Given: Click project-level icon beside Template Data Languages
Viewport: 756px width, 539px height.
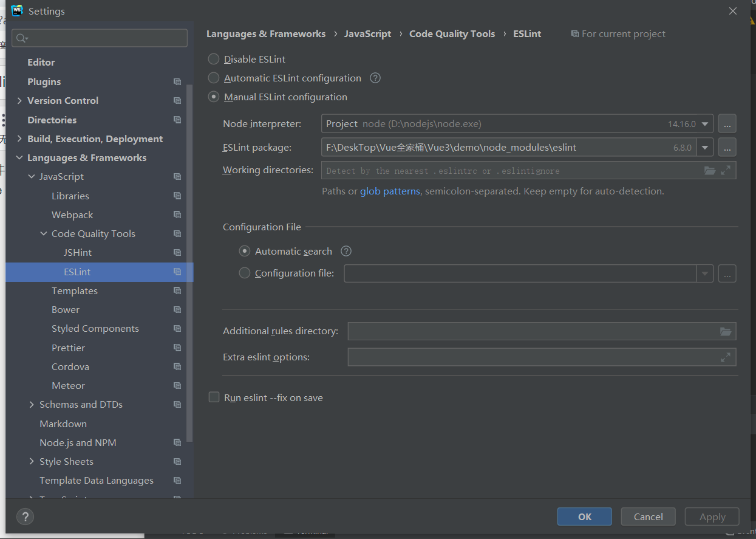Looking at the screenshot, I should point(177,480).
